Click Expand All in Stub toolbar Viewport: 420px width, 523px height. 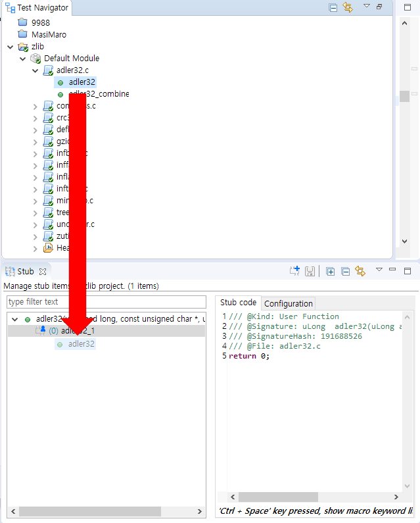331,272
